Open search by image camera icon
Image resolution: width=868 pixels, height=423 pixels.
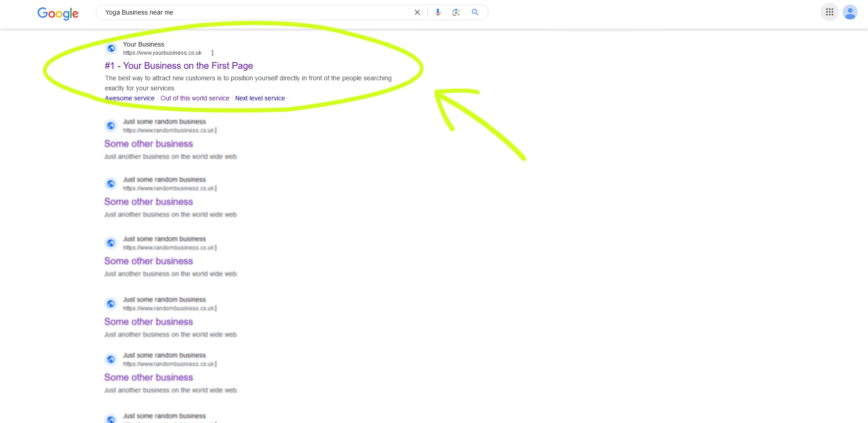[x=456, y=12]
